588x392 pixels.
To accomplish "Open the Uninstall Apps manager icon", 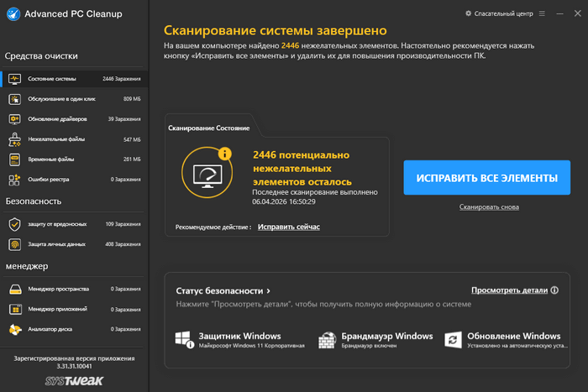I will point(14,310).
